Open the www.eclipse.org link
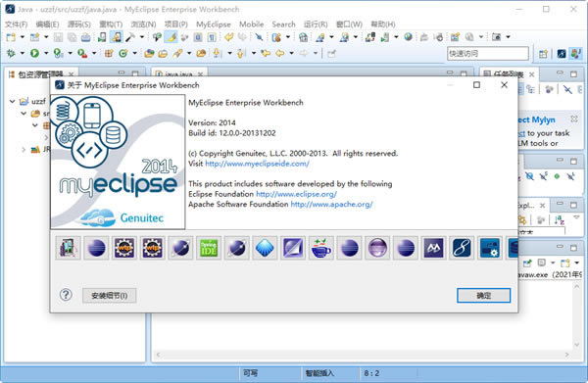 click(296, 194)
